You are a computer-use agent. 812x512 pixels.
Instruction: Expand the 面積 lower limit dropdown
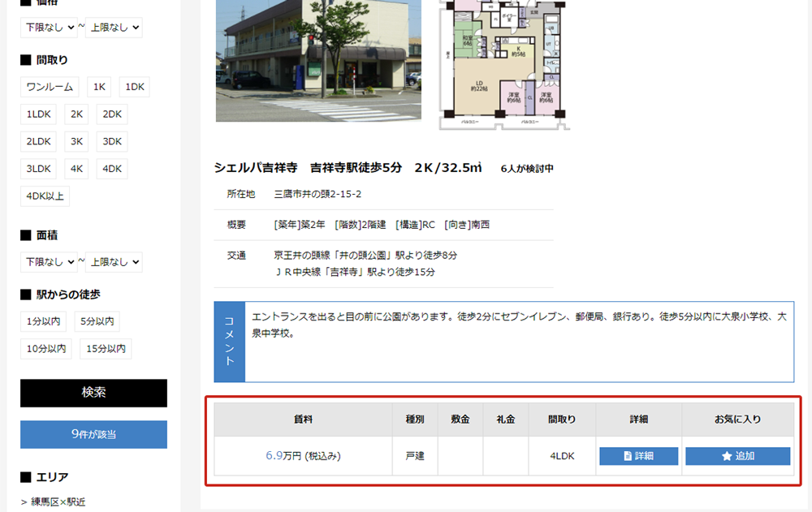[49, 262]
